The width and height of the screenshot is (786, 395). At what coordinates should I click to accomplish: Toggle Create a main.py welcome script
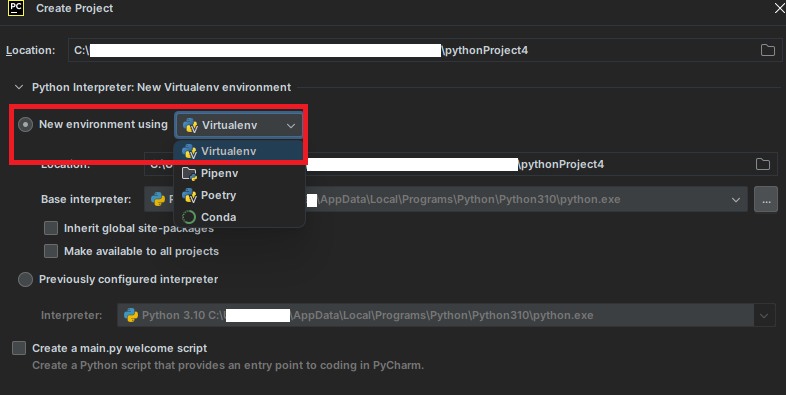coord(19,348)
